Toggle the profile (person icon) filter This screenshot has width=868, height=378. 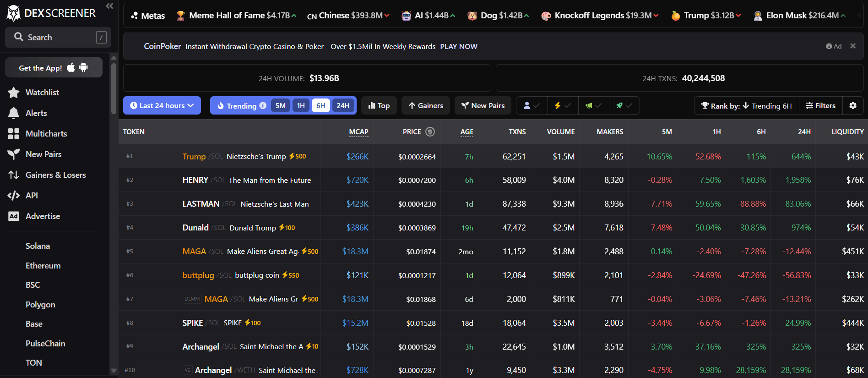532,105
